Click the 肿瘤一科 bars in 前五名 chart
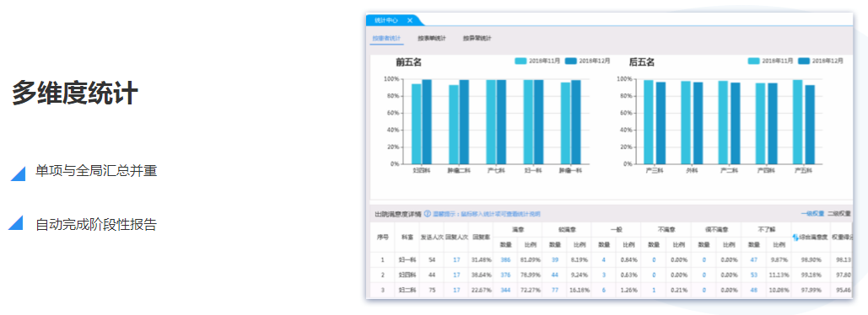 571,122
